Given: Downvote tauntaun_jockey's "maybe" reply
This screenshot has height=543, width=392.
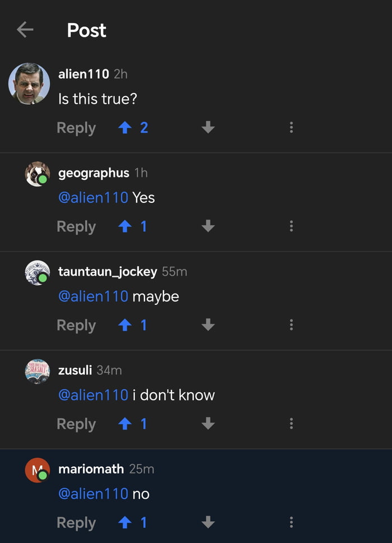Looking at the screenshot, I should point(208,325).
